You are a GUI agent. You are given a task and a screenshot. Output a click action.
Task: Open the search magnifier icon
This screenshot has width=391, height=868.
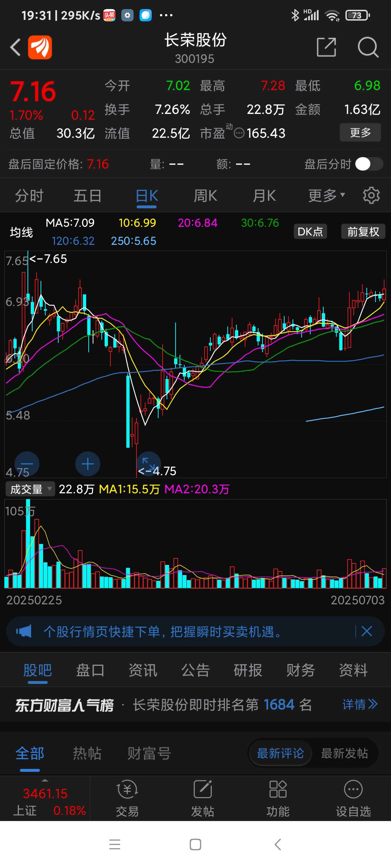[x=368, y=47]
